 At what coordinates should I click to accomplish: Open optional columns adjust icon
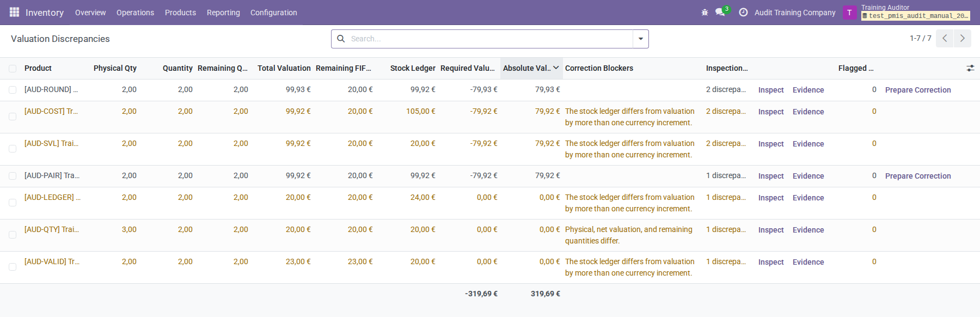tap(970, 68)
